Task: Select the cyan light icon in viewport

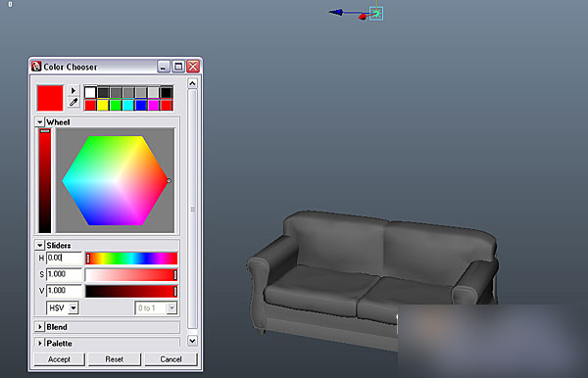Action: point(376,14)
